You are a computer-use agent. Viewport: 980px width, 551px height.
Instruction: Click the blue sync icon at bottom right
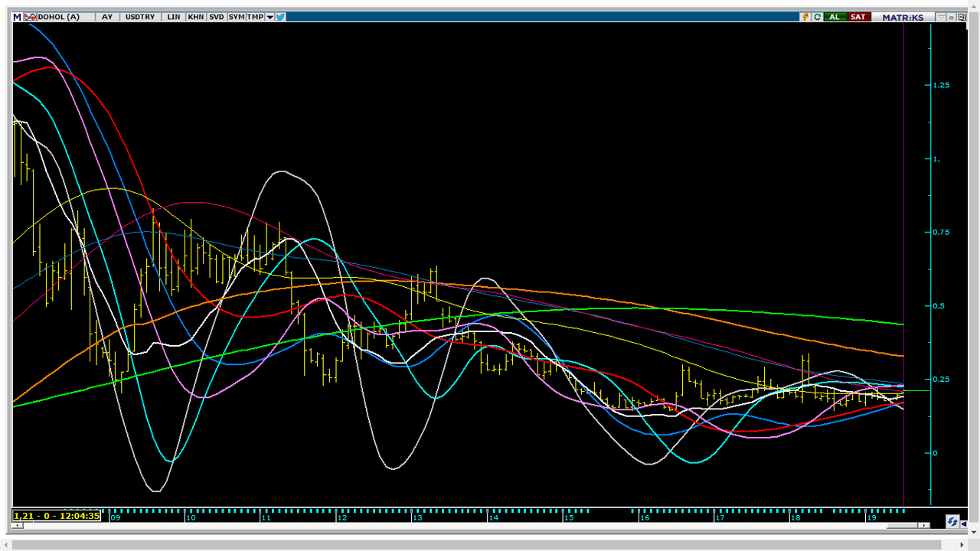(952, 521)
